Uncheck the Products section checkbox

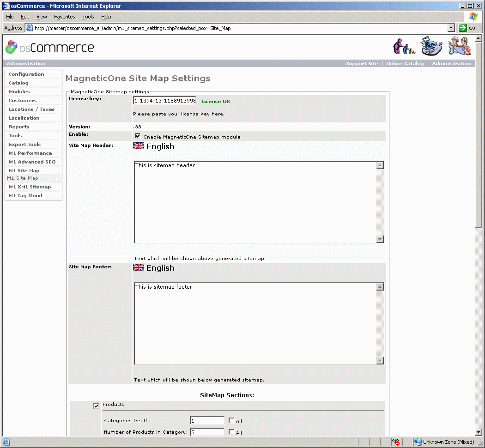click(x=96, y=406)
